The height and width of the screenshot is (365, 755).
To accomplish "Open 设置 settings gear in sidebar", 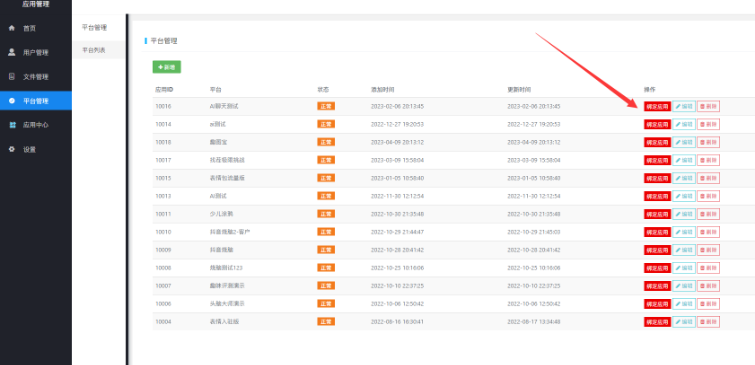I will 36,149.
